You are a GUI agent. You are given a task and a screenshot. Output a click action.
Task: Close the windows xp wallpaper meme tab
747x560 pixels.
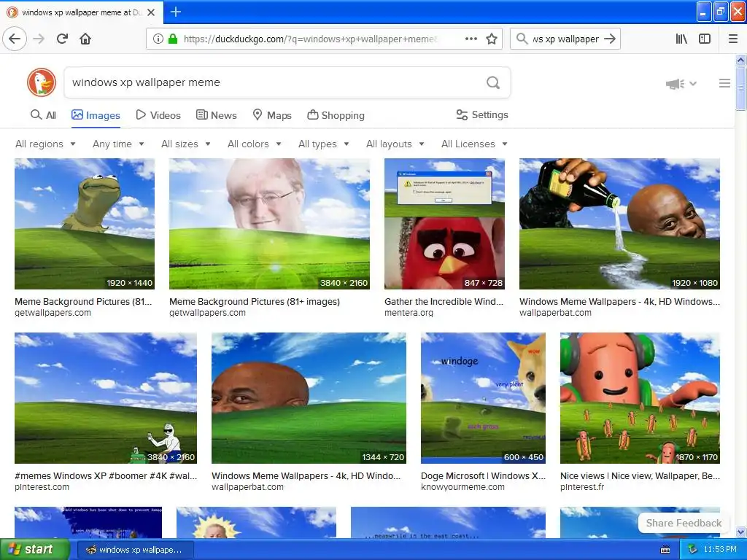click(x=151, y=12)
